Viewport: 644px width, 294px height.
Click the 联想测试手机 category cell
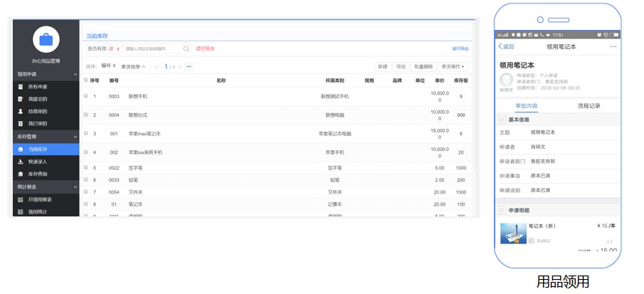tap(334, 97)
